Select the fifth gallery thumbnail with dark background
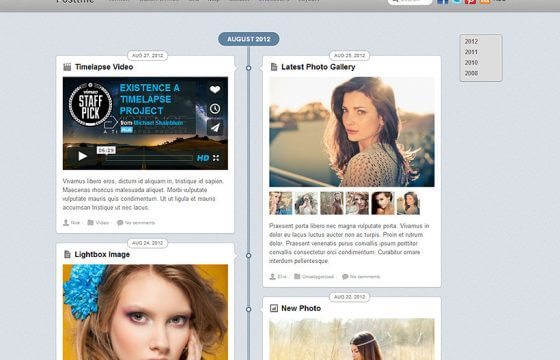The width and height of the screenshot is (560, 360). [x=383, y=203]
